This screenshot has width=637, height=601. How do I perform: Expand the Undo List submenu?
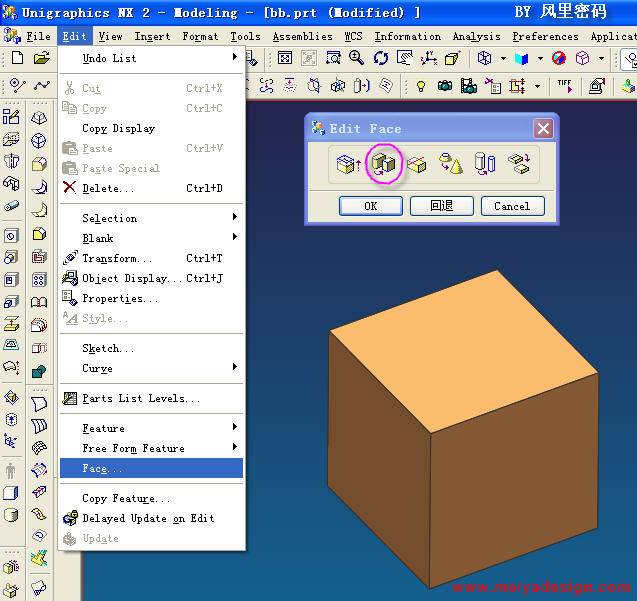tap(150, 58)
